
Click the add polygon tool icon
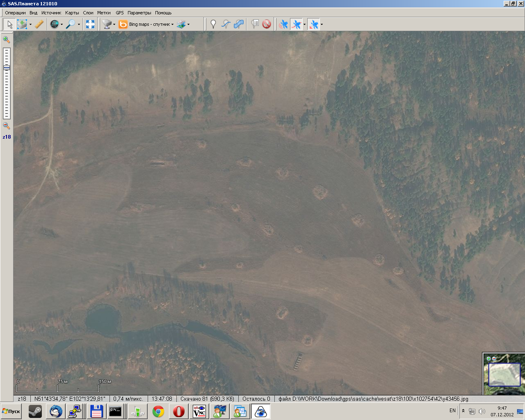click(x=239, y=25)
